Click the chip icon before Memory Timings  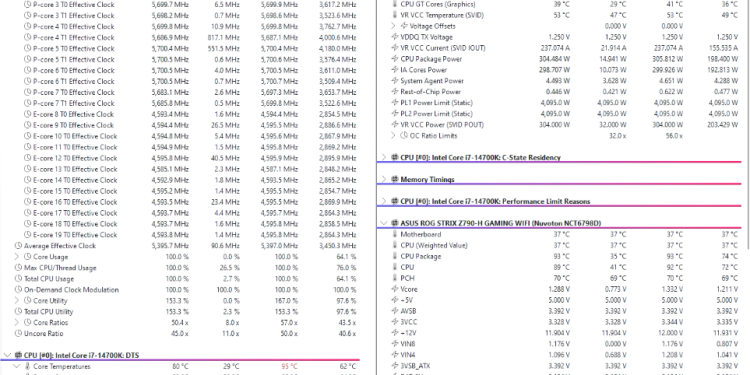[395, 179]
